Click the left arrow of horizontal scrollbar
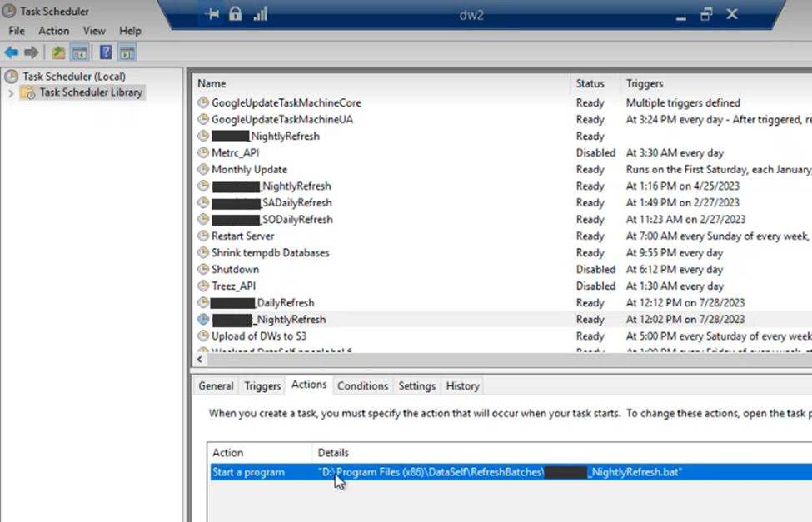 tap(200, 360)
